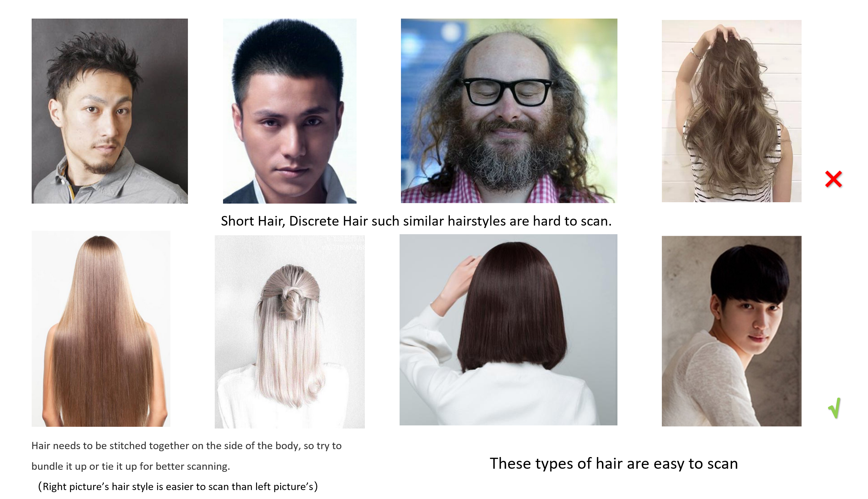Viewport: 868px width, 499px height.
Task: Click the 'Hair needs to be stitched together' line
Action: click(x=187, y=446)
